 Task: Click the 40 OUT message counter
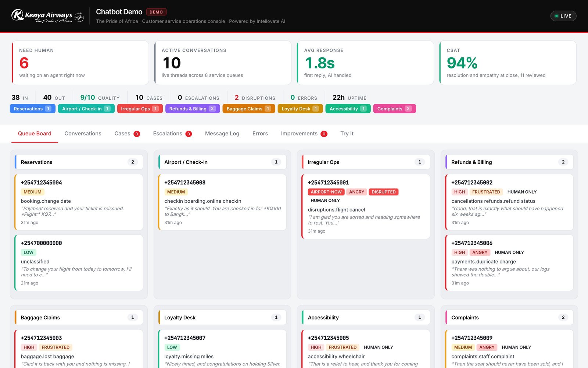pos(54,98)
